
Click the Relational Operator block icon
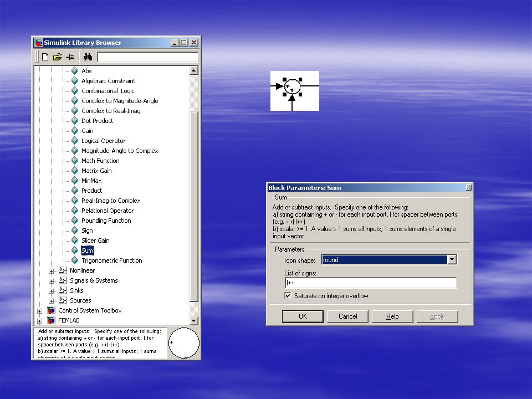(75, 211)
